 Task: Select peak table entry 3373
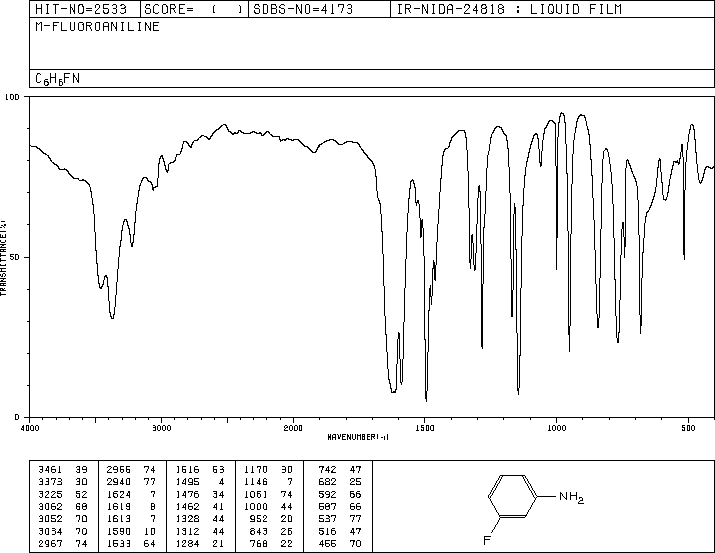point(63,482)
